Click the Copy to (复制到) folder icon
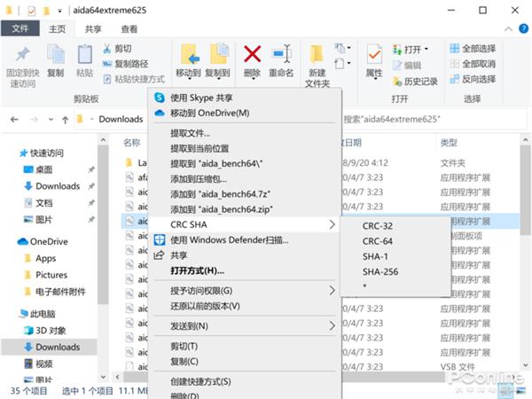The width and height of the screenshot is (532, 399). click(x=218, y=54)
